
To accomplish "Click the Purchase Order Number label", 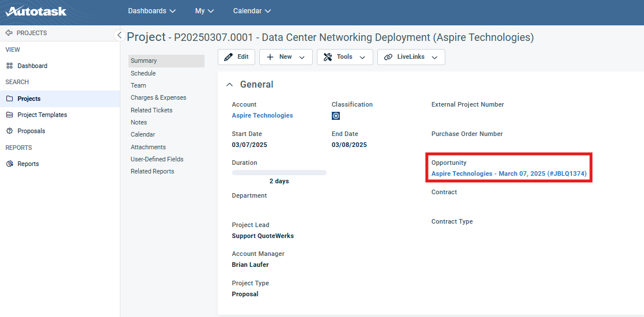I will click(x=467, y=134).
